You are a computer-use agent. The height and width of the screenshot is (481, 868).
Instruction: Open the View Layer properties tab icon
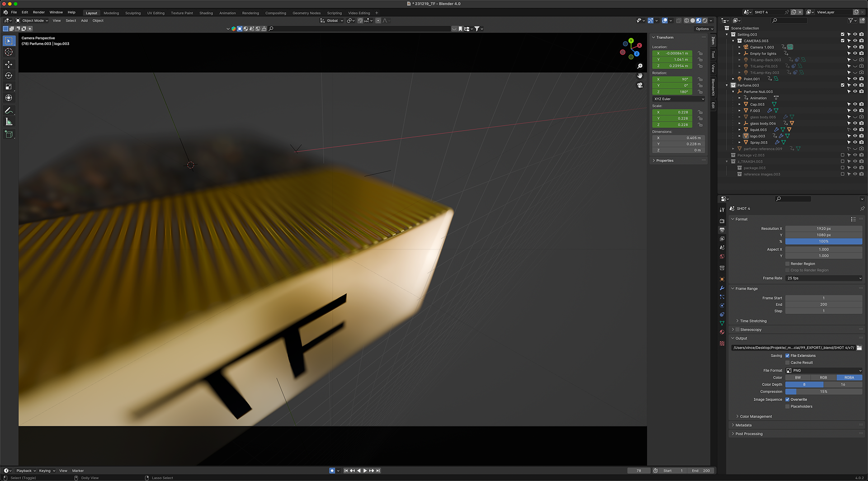[x=722, y=239]
